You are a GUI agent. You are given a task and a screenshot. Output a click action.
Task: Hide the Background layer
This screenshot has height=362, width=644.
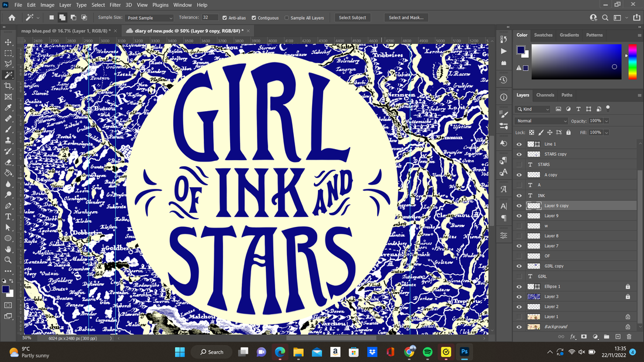pos(519,327)
